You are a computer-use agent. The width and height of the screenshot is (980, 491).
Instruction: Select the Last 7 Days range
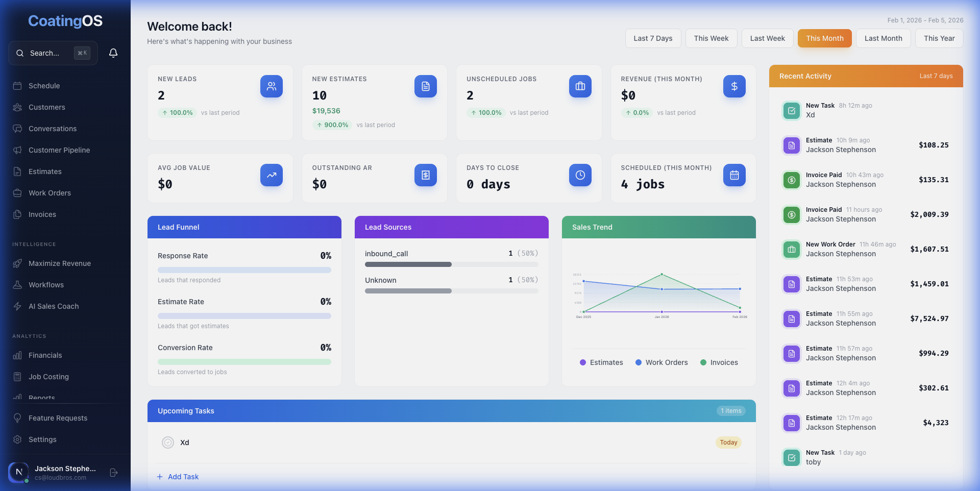click(x=653, y=38)
